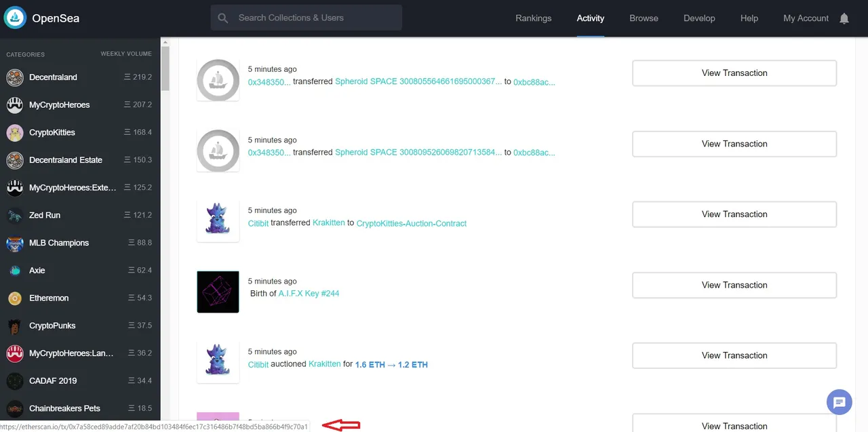Image resolution: width=868 pixels, height=432 pixels.
Task: Open the Spheroid SPACE 30080556... link
Action: (x=418, y=81)
